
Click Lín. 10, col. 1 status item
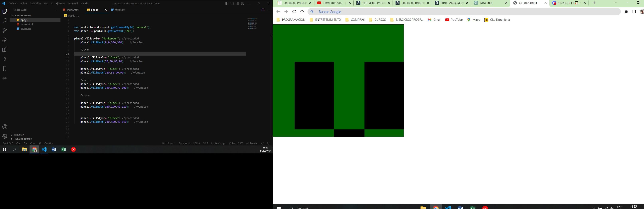(x=169, y=144)
